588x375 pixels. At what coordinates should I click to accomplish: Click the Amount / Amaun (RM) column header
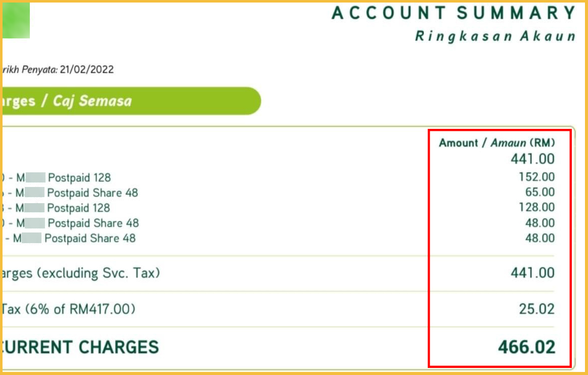click(496, 143)
